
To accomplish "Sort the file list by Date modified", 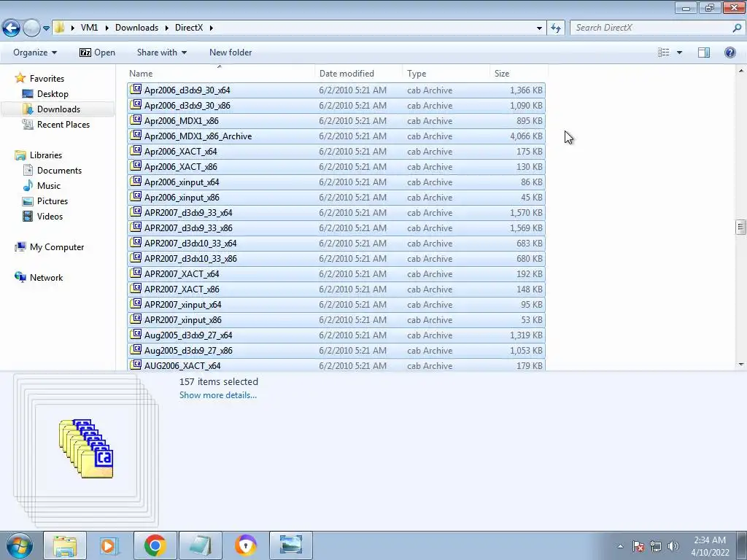I will coord(359,74).
